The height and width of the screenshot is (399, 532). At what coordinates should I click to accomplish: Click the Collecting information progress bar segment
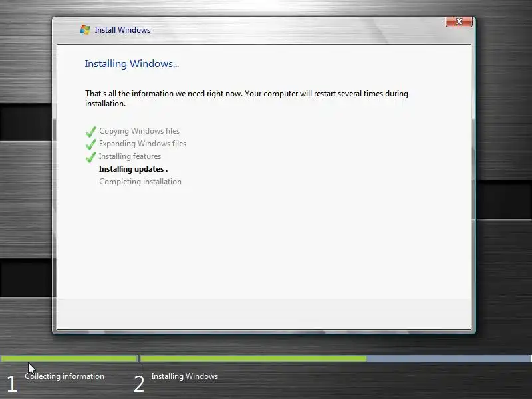pyautogui.click(x=69, y=358)
